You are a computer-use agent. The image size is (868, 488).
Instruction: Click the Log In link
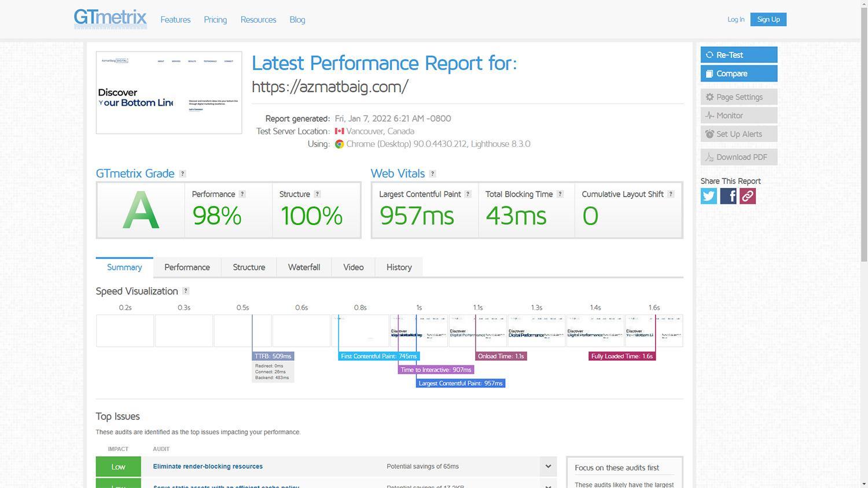tap(736, 19)
